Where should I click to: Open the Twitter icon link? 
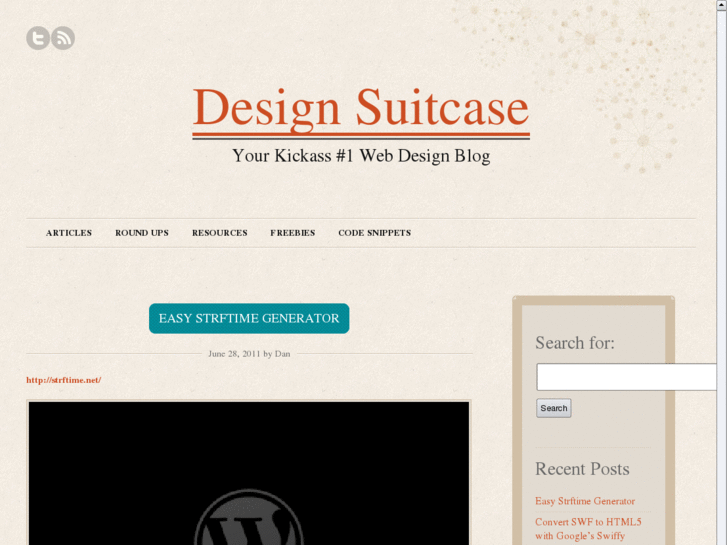[38, 38]
